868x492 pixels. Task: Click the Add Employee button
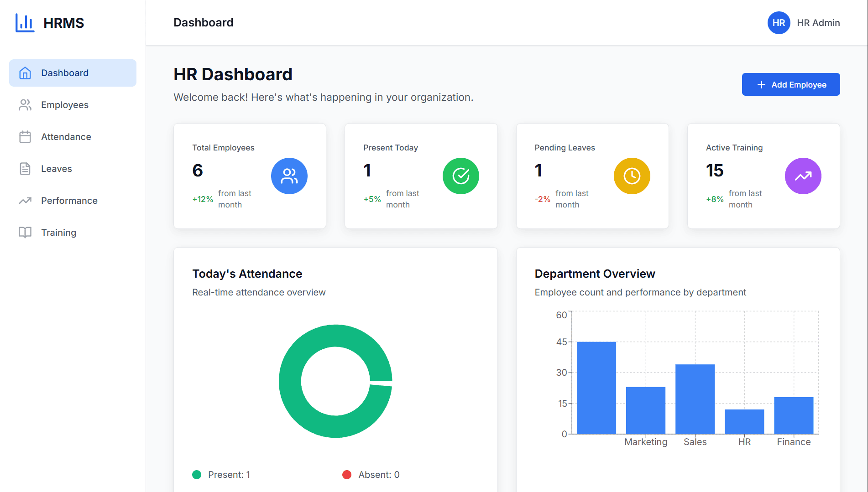click(791, 84)
